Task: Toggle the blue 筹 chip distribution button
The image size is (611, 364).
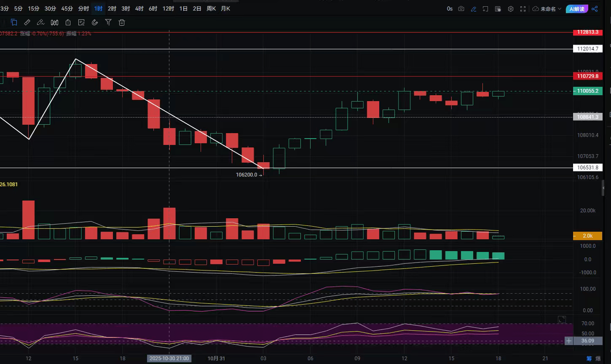Action: pyautogui.click(x=589, y=359)
